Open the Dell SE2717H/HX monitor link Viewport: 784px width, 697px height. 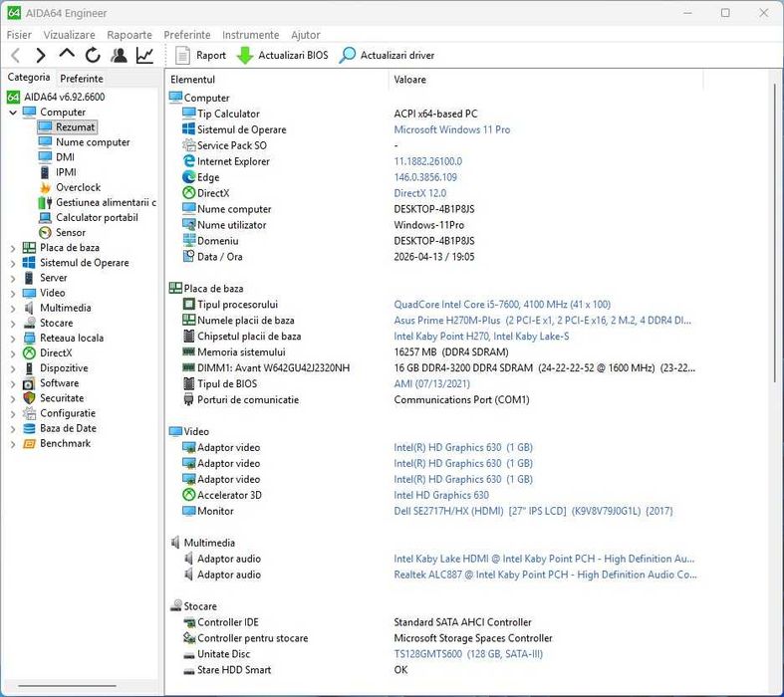pyautogui.click(x=533, y=511)
